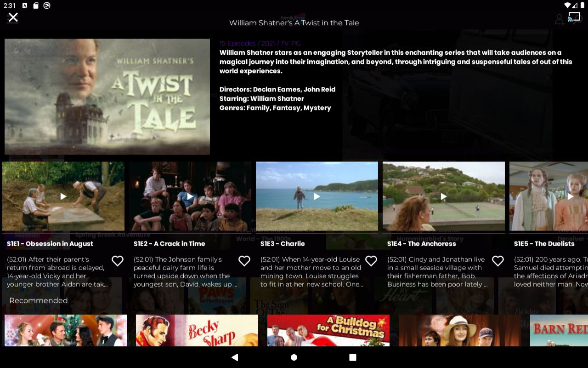Image resolution: width=588 pixels, height=368 pixels.
Task: Favorite Obsession in August with heart icon
Action: click(118, 261)
